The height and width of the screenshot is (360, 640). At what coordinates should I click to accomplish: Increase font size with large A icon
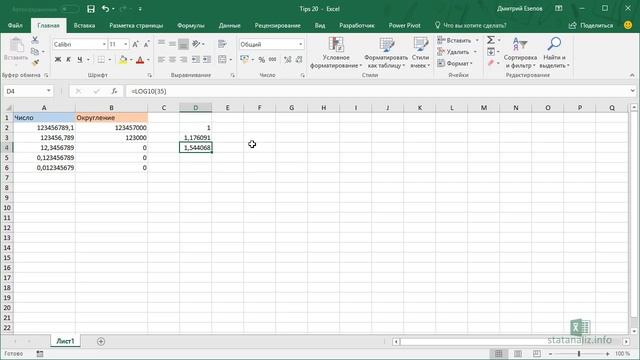pos(136,44)
